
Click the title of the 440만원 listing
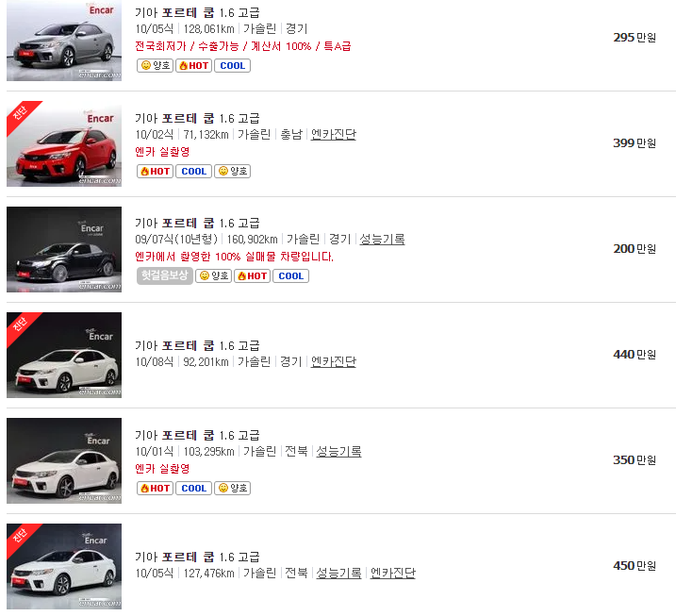tap(197, 345)
